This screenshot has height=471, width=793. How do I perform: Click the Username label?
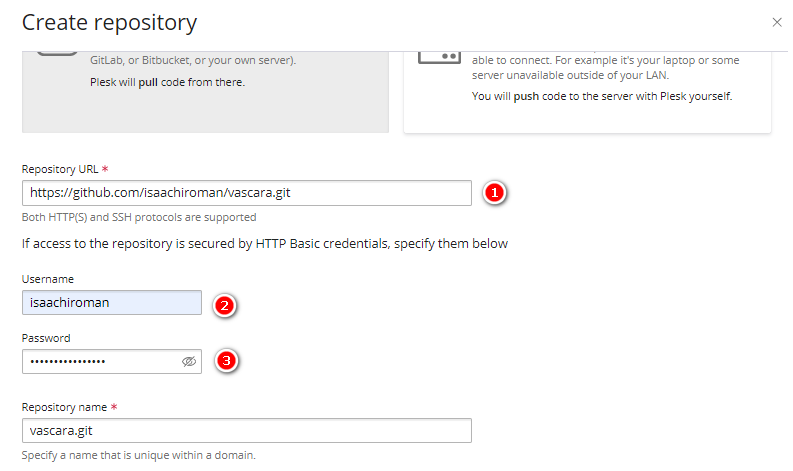click(x=48, y=279)
